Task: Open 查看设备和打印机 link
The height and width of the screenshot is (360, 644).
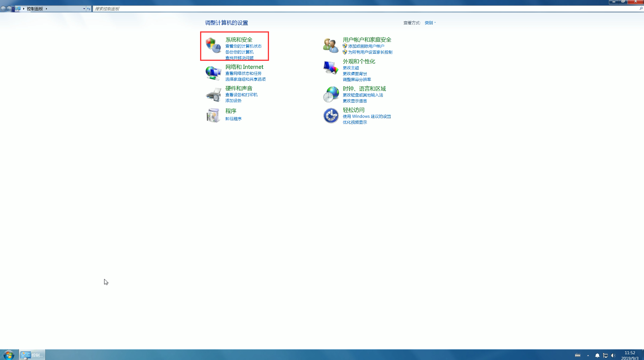Action: pyautogui.click(x=241, y=95)
